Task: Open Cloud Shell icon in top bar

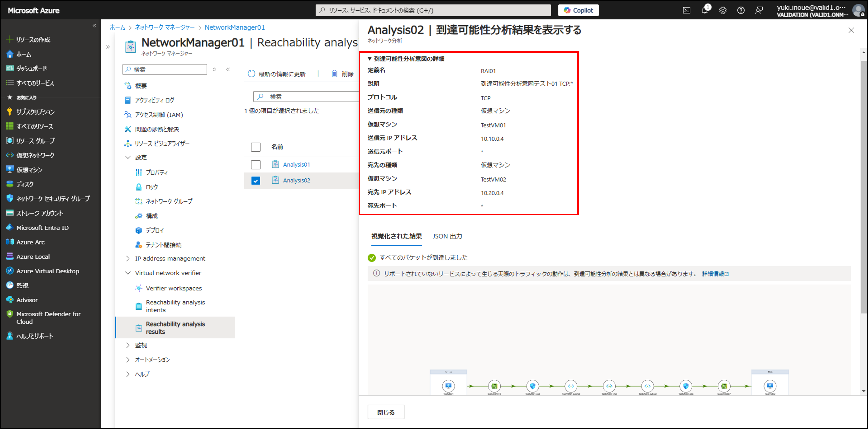Action: 686,10
